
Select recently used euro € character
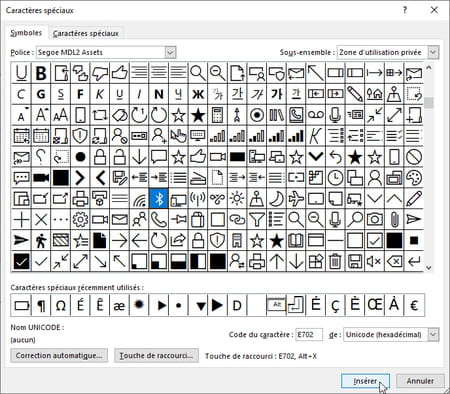click(414, 305)
